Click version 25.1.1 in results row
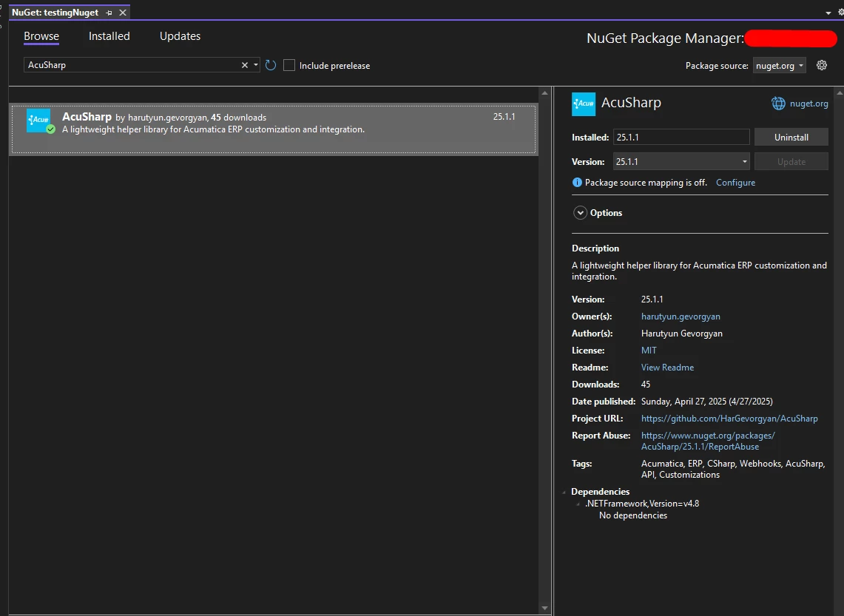844x616 pixels. (504, 116)
